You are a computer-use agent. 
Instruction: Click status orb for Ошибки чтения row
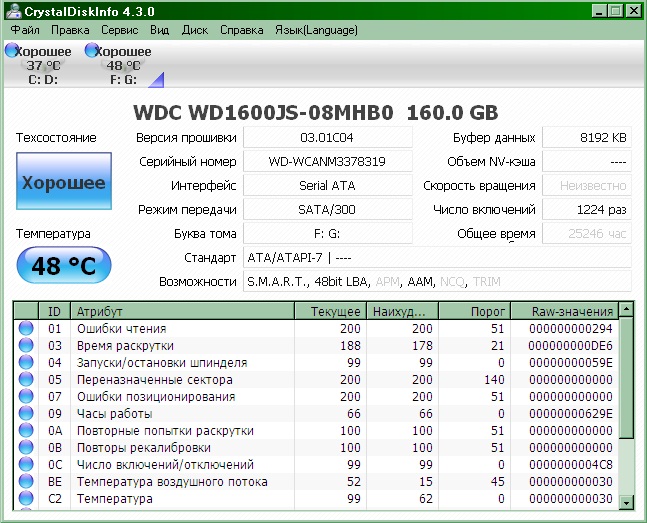tap(26, 328)
